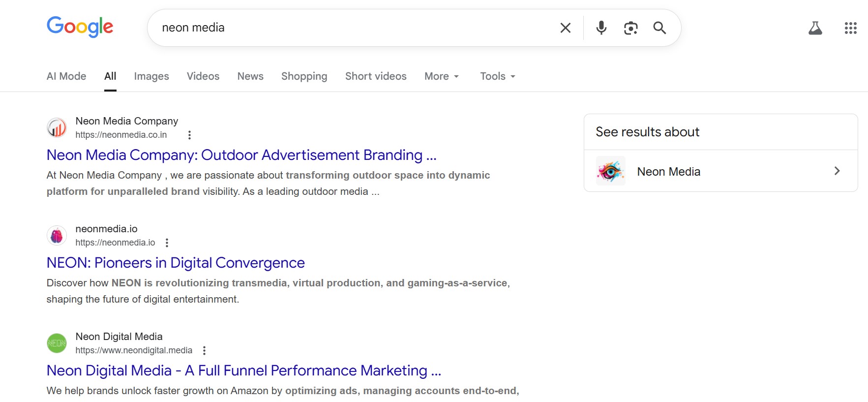This screenshot has height=402, width=868.
Task: Open options menu for neonmedia.io result
Action: 167,243
